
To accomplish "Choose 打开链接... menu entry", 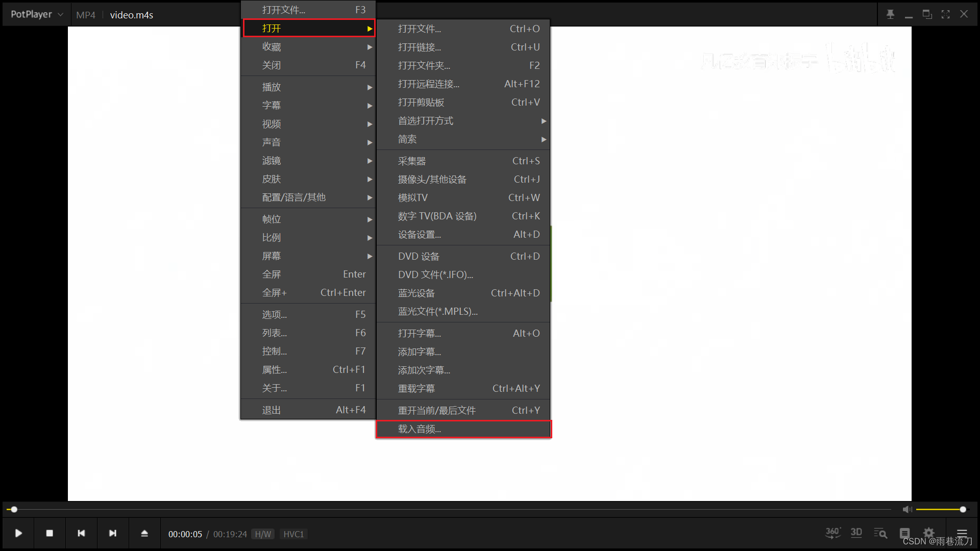I will pos(463,47).
